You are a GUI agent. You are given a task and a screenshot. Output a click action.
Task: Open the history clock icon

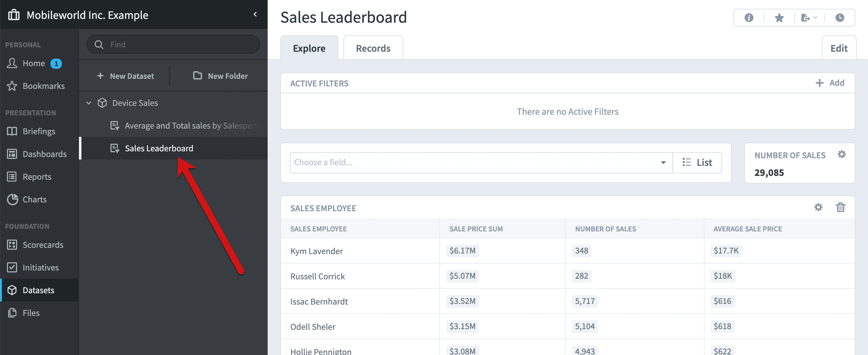coord(840,17)
